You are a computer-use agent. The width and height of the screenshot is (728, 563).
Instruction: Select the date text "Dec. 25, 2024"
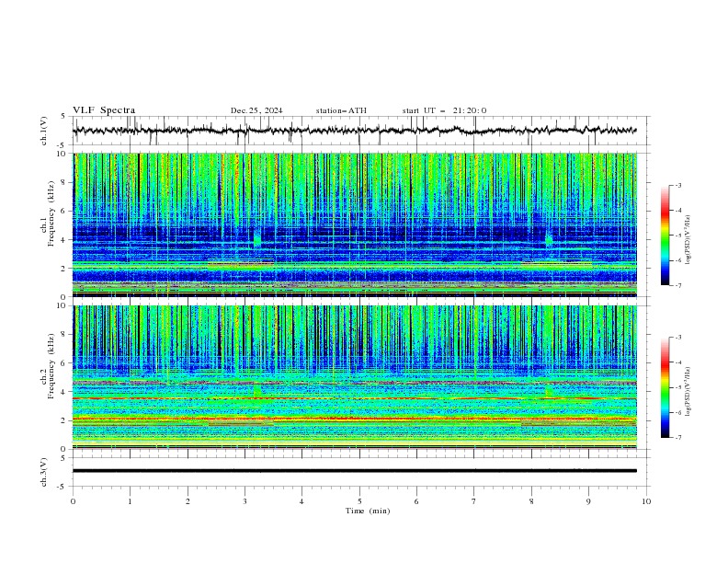pyautogui.click(x=256, y=110)
